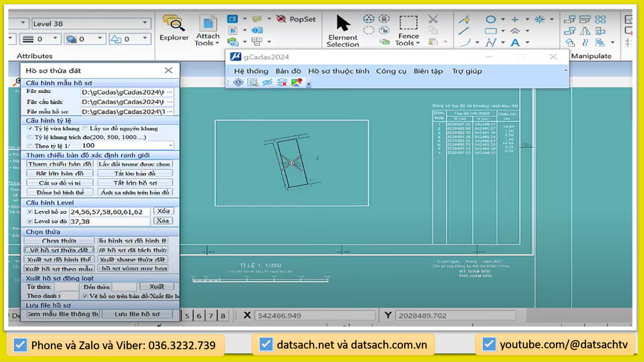Open the line weight 0 dropdown

55,39
